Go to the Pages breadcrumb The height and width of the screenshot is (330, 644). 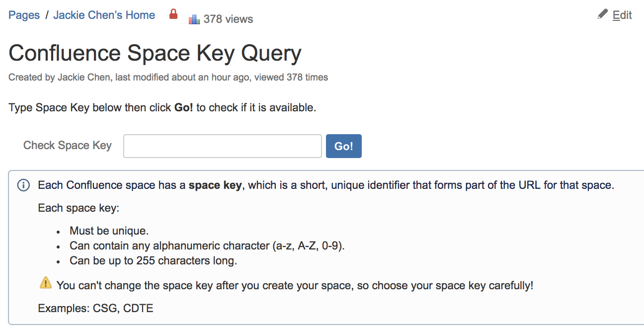point(24,15)
